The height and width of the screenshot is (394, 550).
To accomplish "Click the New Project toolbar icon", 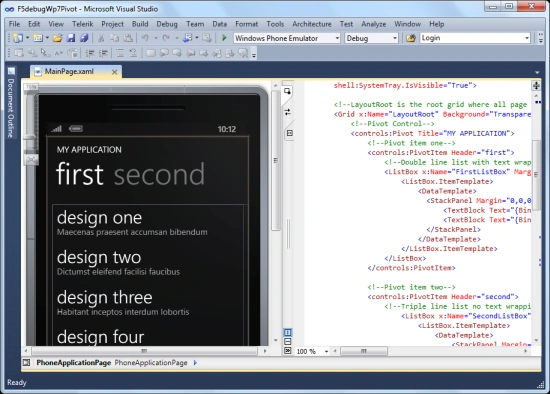I will pos(18,38).
